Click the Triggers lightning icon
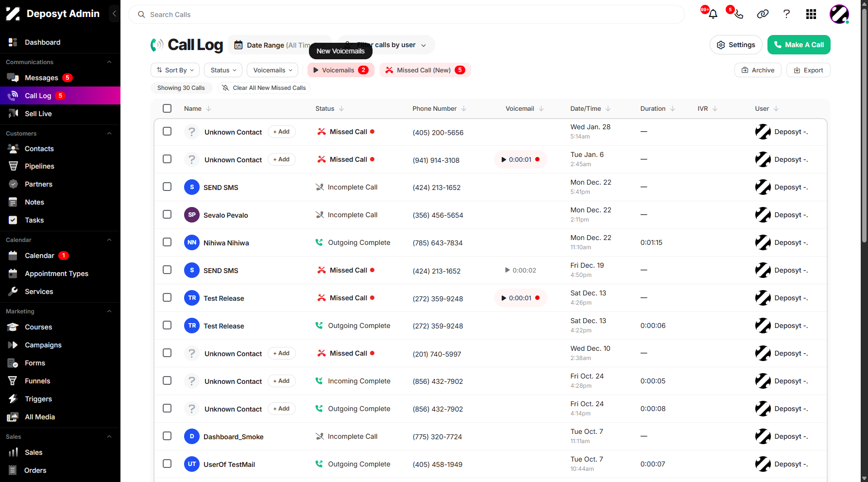Viewport: 868px width, 482px height. coord(13,399)
